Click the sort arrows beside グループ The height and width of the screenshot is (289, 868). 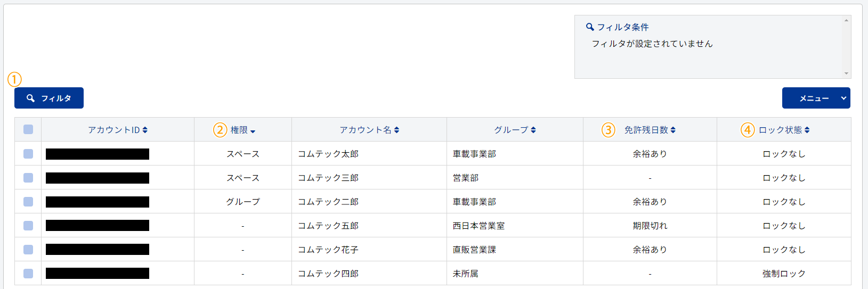533,130
